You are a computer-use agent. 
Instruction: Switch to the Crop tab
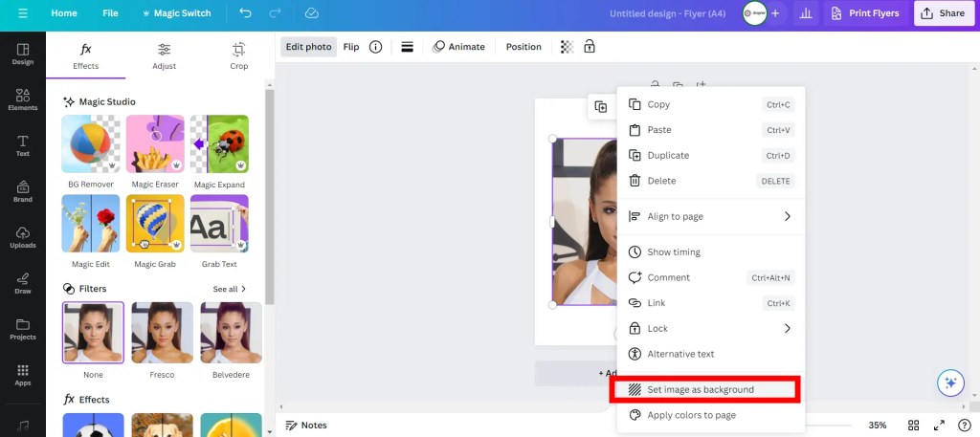coord(238,55)
